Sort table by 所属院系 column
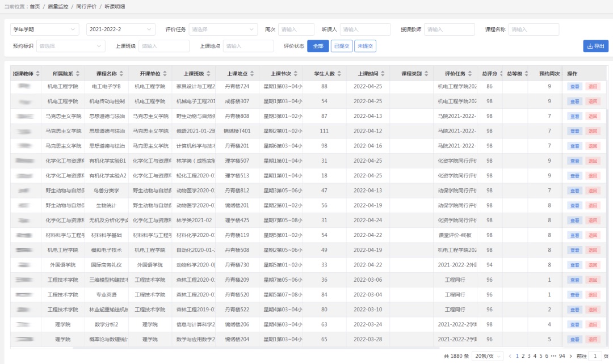This screenshot has height=364, width=613. pos(78,74)
